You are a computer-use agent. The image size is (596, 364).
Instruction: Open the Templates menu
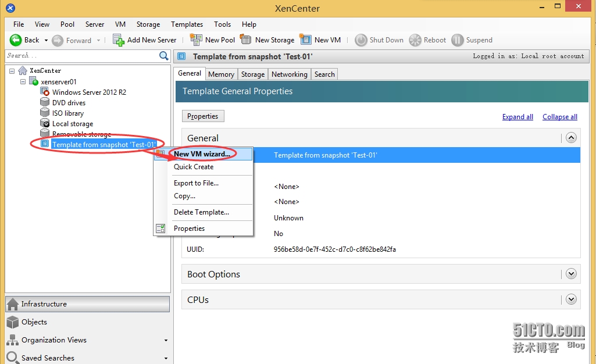click(187, 24)
